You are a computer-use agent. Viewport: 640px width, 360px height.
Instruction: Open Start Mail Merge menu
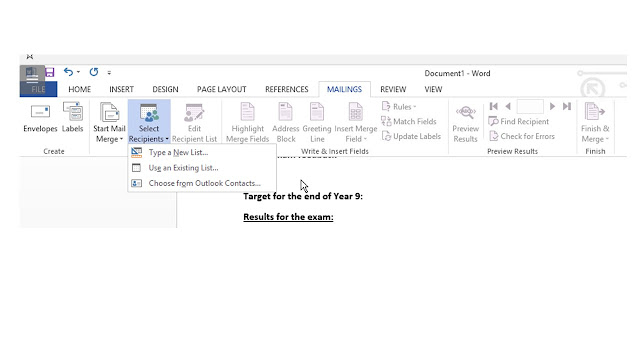click(x=109, y=122)
